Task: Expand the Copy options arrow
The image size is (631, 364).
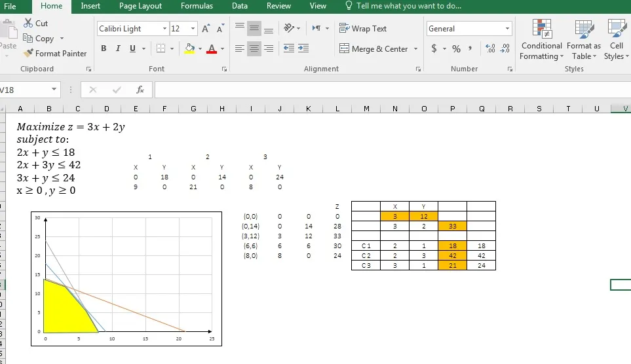Action: click(x=62, y=38)
